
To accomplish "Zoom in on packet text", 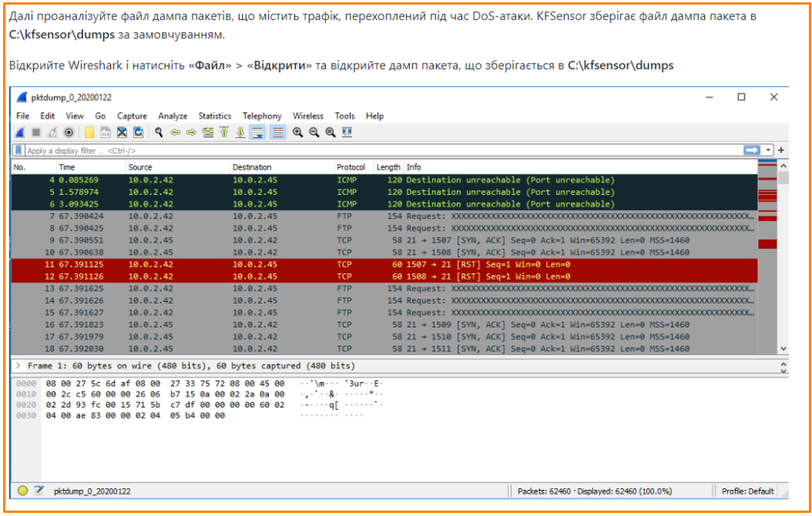I will [298, 132].
